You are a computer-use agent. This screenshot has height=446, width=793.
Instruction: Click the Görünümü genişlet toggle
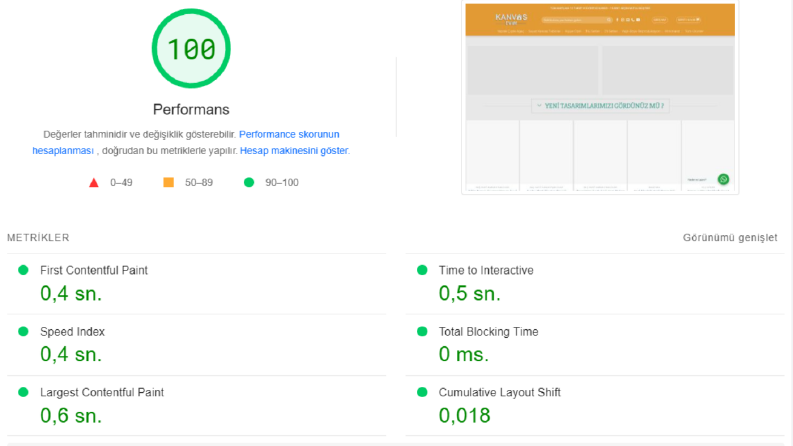(x=730, y=238)
